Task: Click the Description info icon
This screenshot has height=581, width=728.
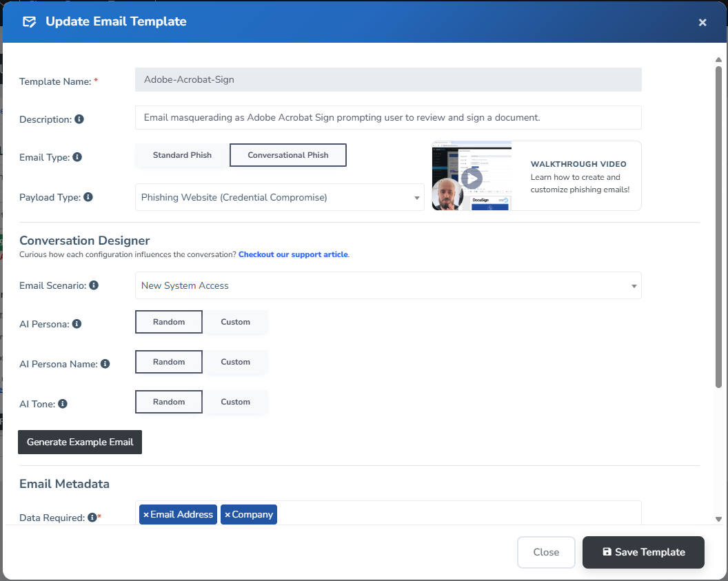Action: click(x=79, y=119)
